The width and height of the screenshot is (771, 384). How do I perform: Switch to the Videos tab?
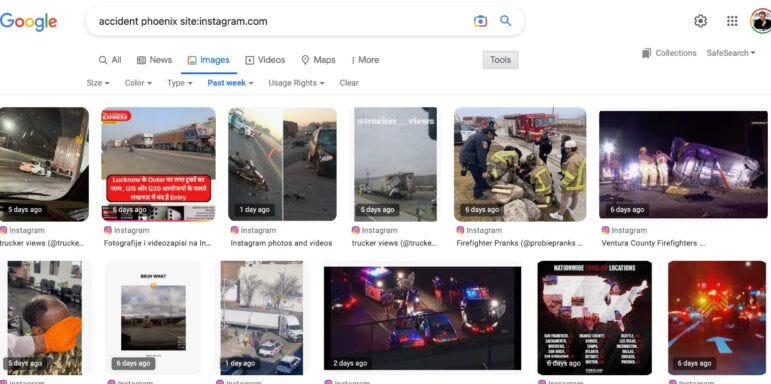pyautogui.click(x=265, y=60)
